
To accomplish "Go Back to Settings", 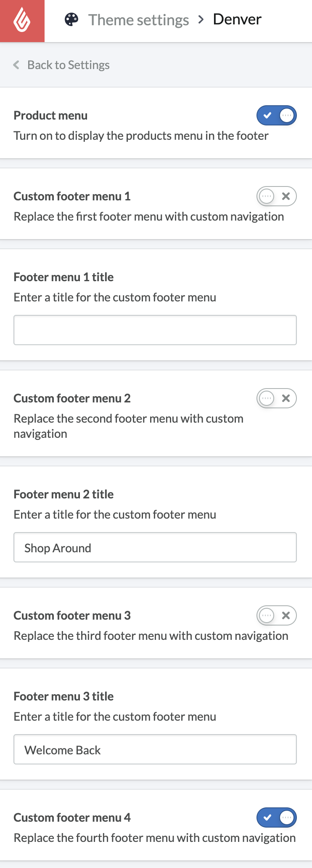I will click(68, 65).
